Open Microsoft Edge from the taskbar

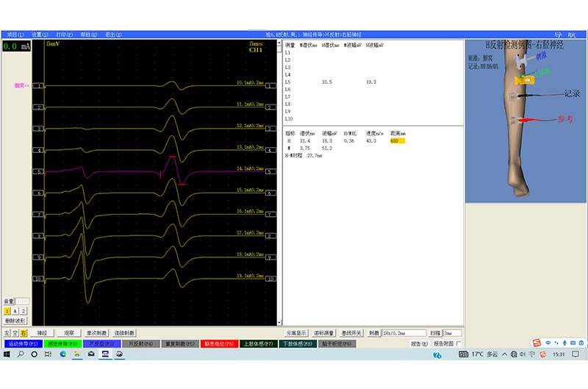click(x=62, y=354)
